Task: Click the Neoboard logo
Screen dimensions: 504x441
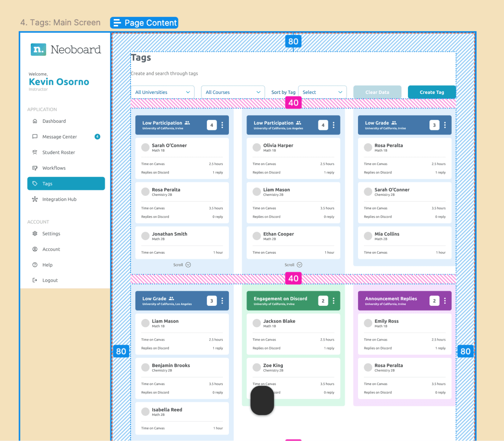Action: click(66, 49)
